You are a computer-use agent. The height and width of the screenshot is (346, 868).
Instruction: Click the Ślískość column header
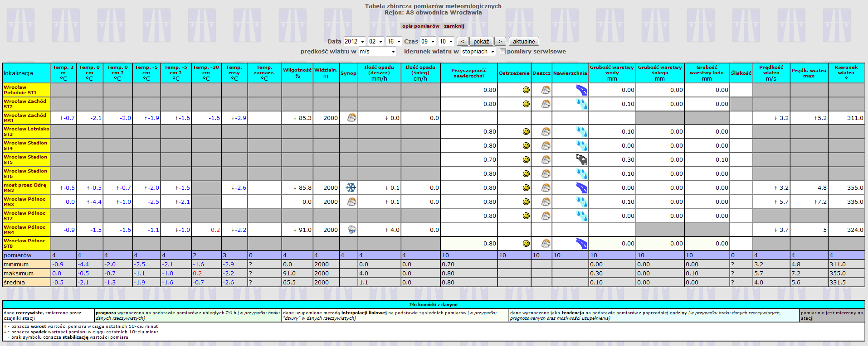pyautogui.click(x=741, y=73)
